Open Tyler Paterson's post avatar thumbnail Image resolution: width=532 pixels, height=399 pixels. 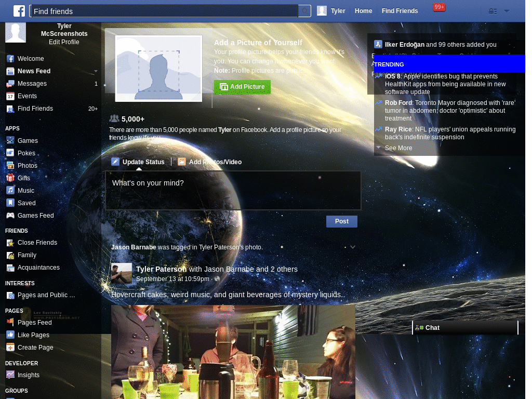[122, 273]
